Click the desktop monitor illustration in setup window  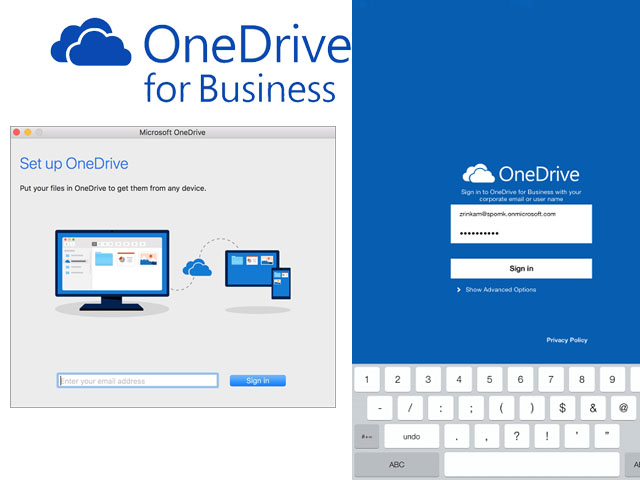pyautogui.click(x=112, y=270)
